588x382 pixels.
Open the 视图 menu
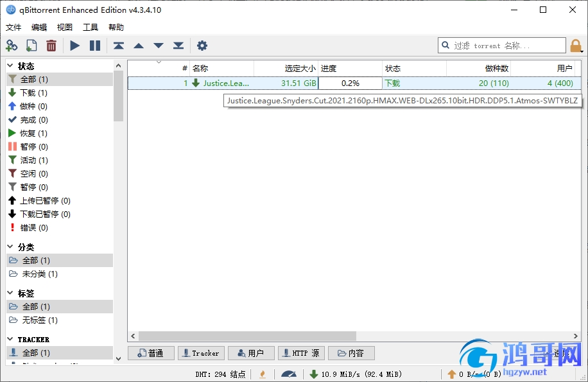point(64,28)
